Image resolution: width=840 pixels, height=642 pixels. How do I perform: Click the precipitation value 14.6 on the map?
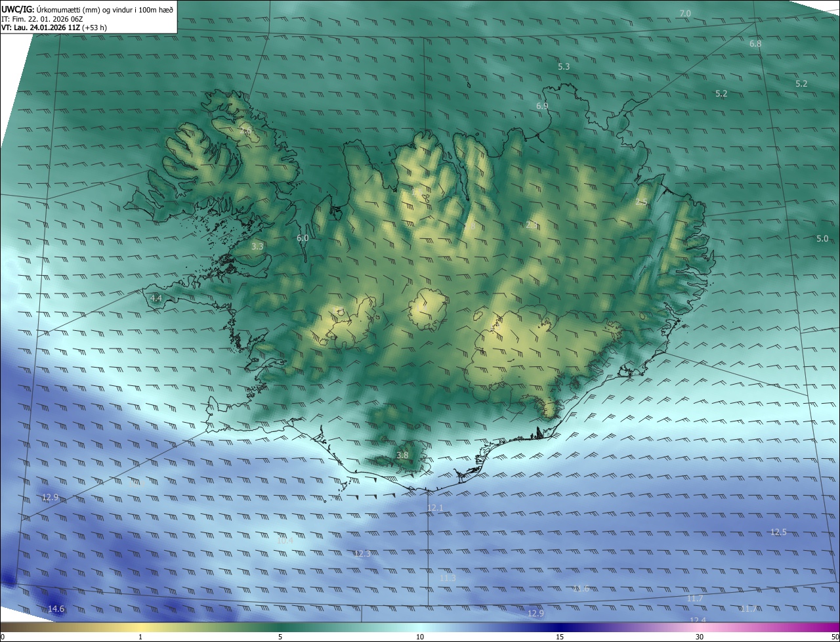56,609
